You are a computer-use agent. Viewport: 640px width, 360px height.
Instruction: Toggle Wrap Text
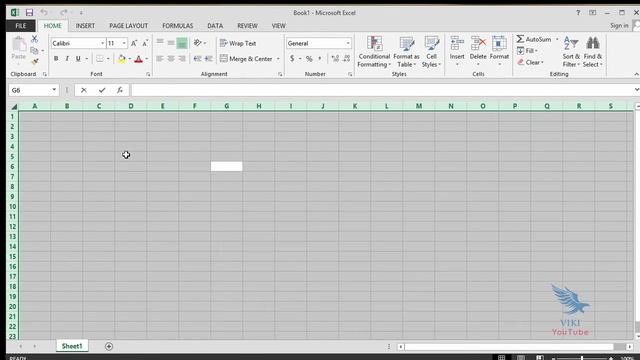coord(238,43)
